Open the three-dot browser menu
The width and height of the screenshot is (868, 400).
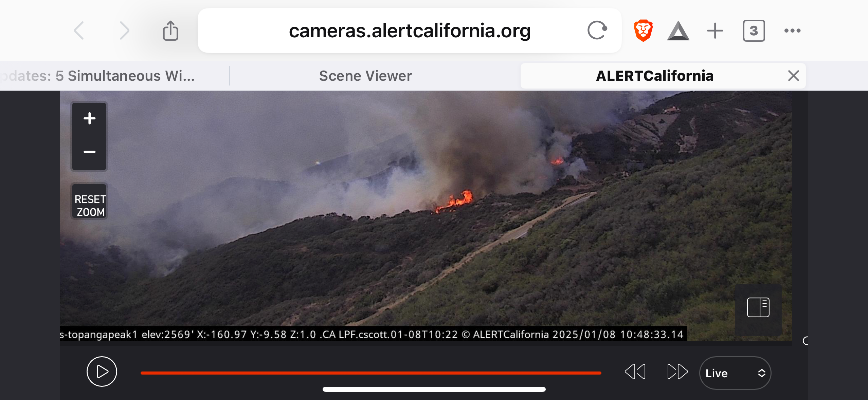[x=792, y=31]
